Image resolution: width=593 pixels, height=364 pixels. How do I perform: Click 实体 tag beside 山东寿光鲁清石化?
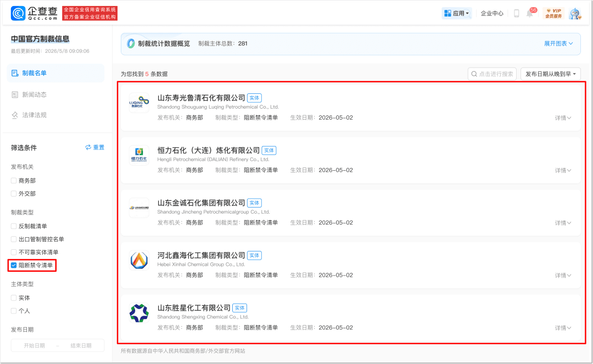[255, 98]
